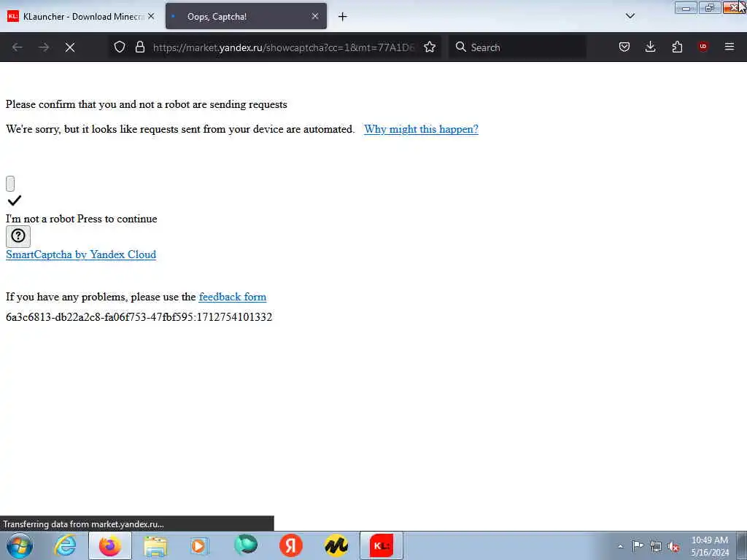The image size is (747, 560).
Task: Open the uBlock Origin extension icon
Action: (x=703, y=47)
